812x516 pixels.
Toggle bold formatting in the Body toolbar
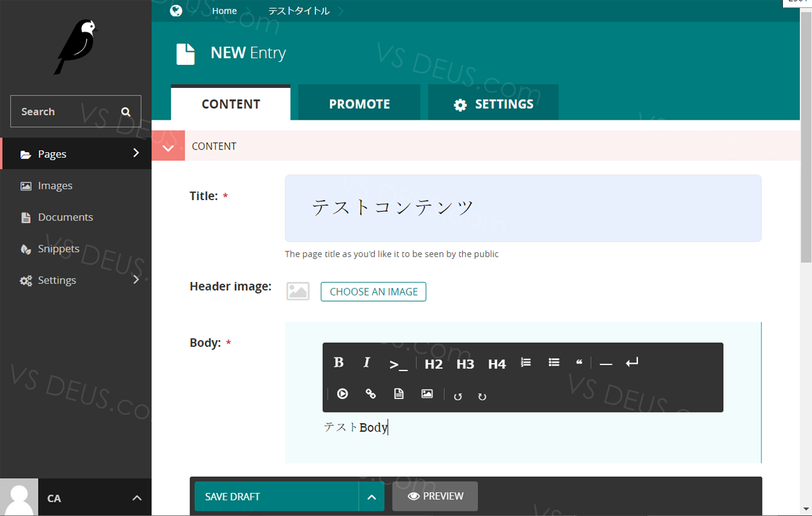click(339, 362)
